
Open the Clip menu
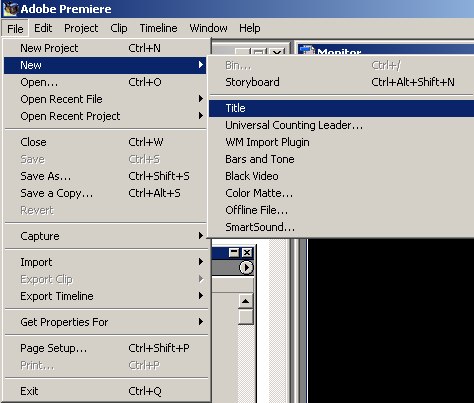pyautogui.click(x=119, y=28)
